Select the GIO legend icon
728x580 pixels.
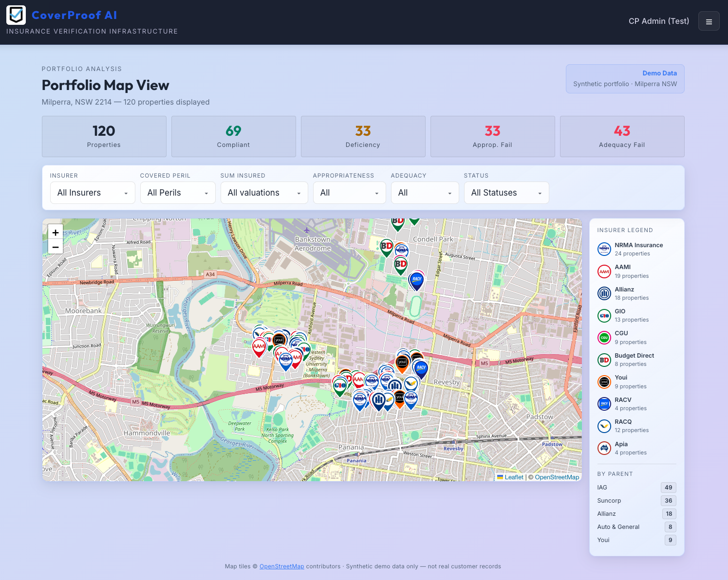tap(604, 315)
